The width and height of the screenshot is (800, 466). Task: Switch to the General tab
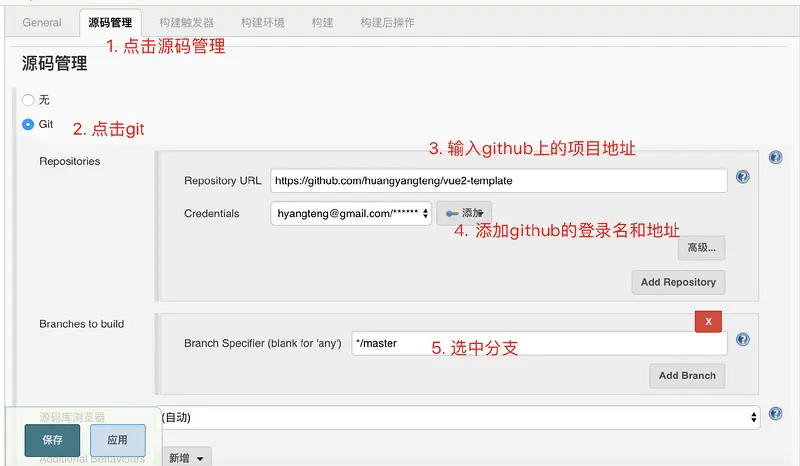42,22
